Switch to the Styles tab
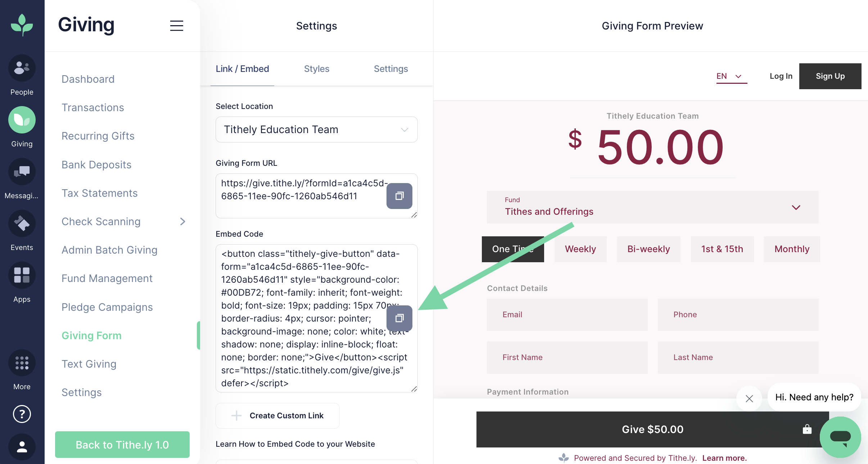 point(316,69)
